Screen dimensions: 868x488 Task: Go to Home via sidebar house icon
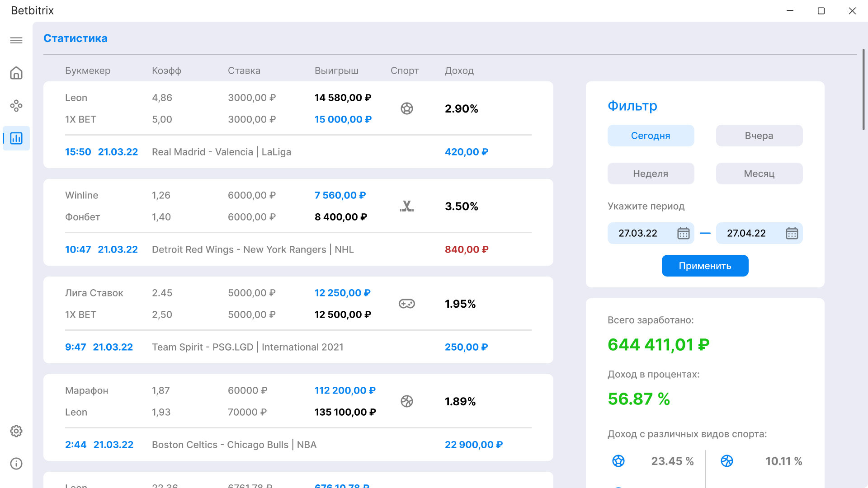pyautogui.click(x=16, y=73)
